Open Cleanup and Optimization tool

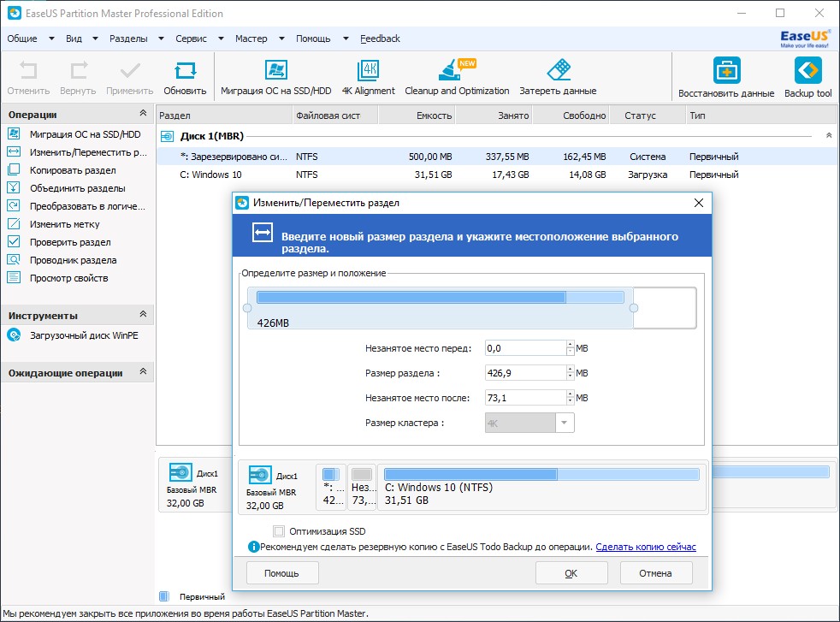tap(457, 70)
